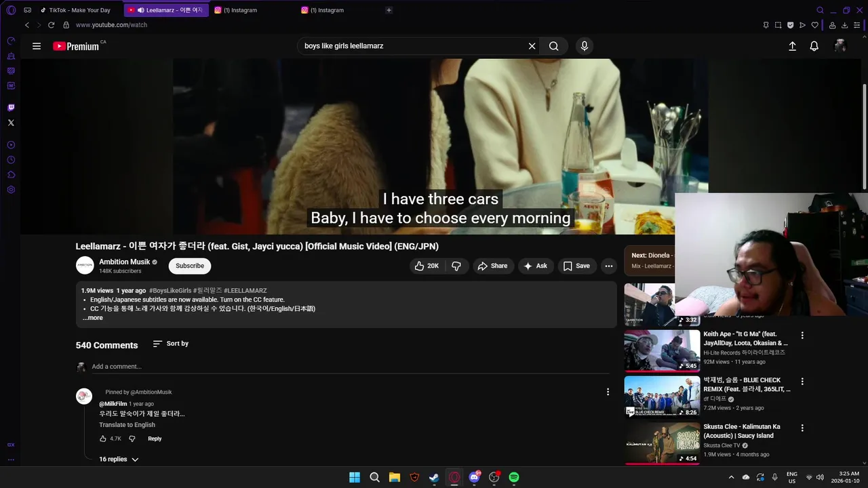Click the address bar URL
Image resolution: width=868 pixels, height=488 pixels.
[111, 25]
